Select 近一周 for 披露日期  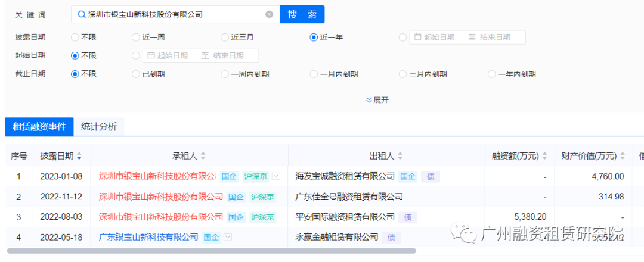pyautogui.click(x=136, y=37)
